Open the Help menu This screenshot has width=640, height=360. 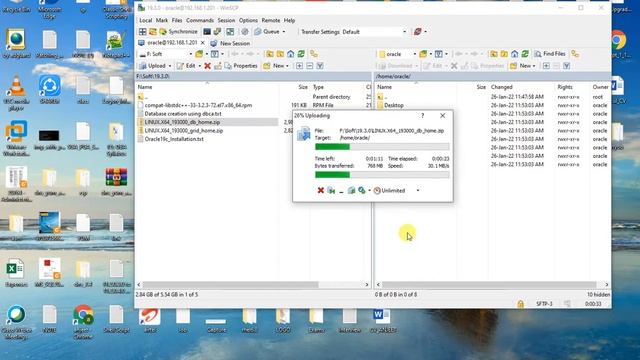click(x=289, y=20)
